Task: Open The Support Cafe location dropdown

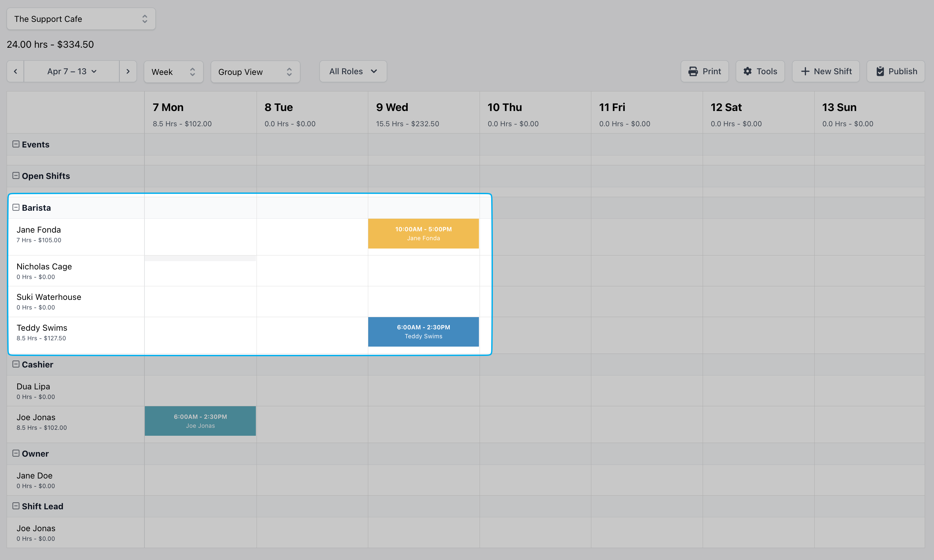Action: pos(81,19)
